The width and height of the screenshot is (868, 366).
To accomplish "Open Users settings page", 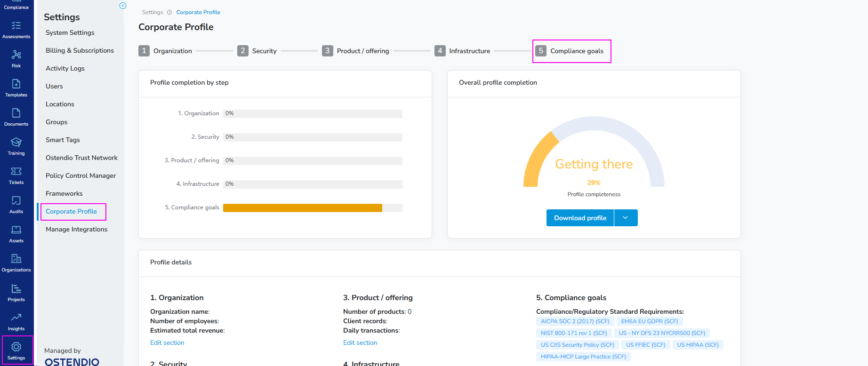I will 54,86.
